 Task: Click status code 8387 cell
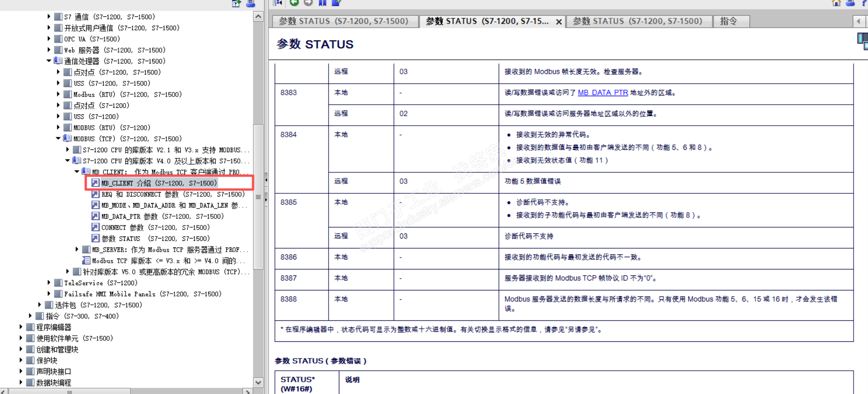pyautogui.click(x=301, y=279)
